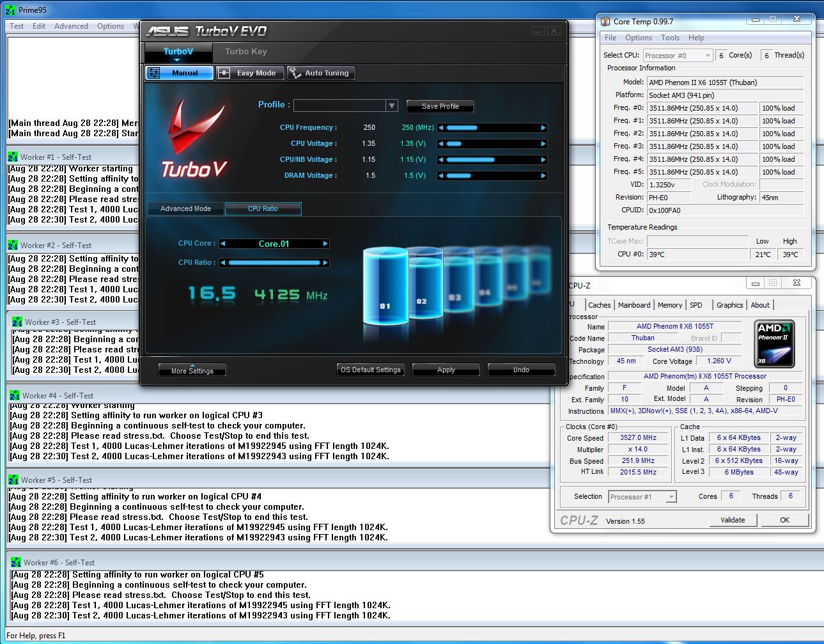Select previous CPU Core with left arrow
The image size is (824, 644).
(222, 244)
